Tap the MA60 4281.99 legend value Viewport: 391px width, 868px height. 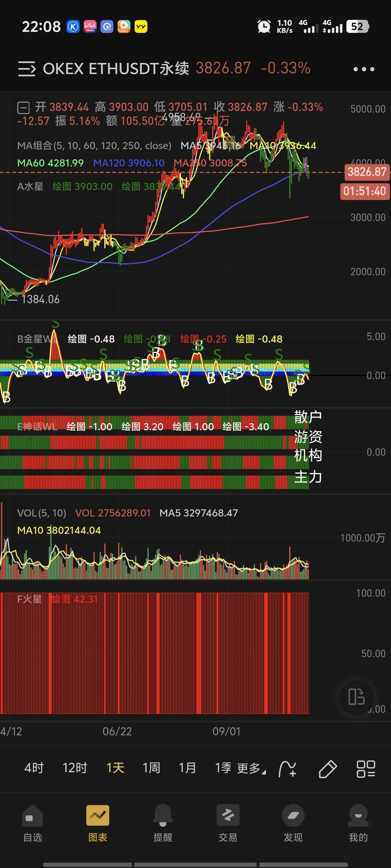tap(50, 163)
